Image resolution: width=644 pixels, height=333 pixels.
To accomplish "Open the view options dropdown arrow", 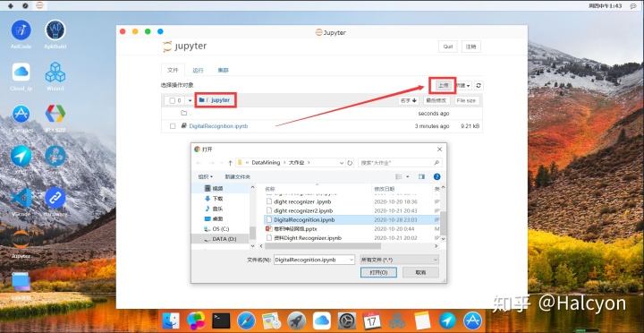I will click(x=408, y=176).
